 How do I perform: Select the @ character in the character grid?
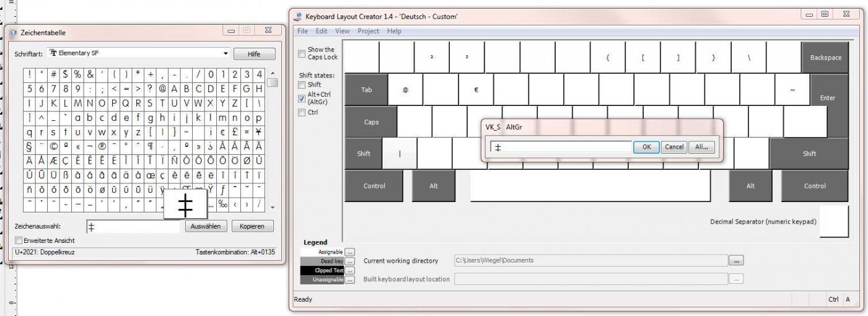164,88
